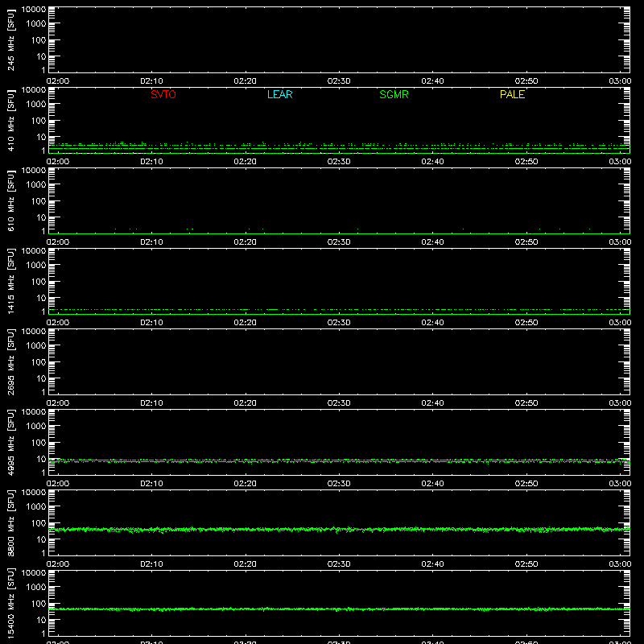The image size is (644, 644).
Task: Click the yellow PALE station label
Action: 512,94
